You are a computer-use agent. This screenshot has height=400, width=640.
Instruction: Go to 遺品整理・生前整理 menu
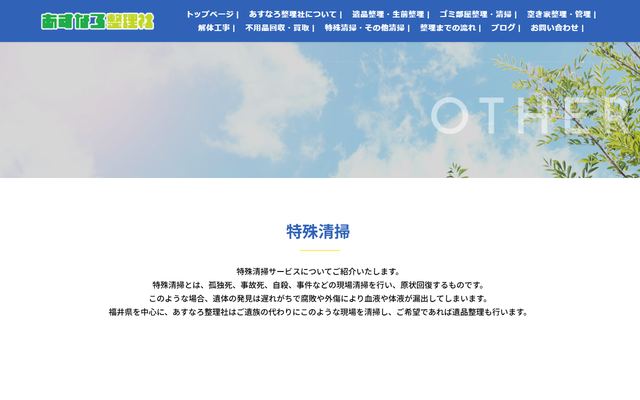point(388,14)
